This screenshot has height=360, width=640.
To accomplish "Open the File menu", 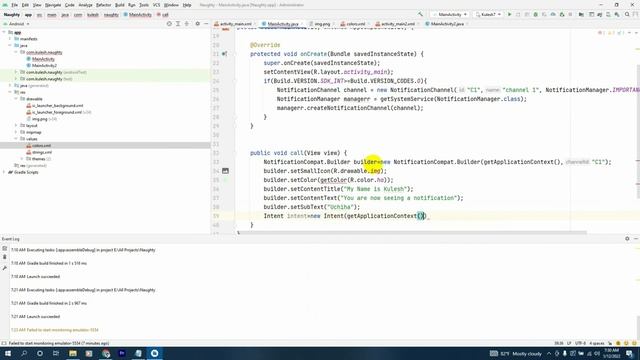I will pos(14,5).
